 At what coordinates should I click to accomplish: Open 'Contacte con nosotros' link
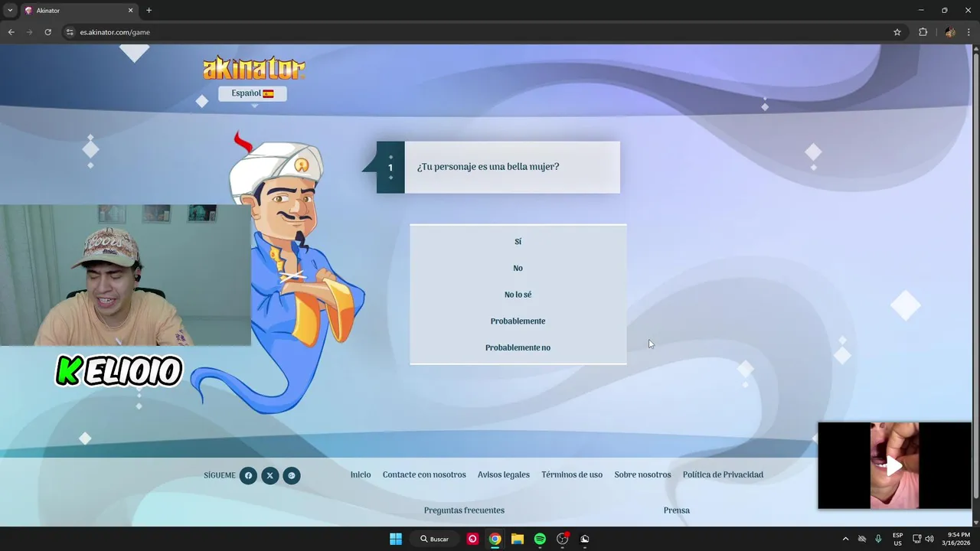tap(424, 474)
